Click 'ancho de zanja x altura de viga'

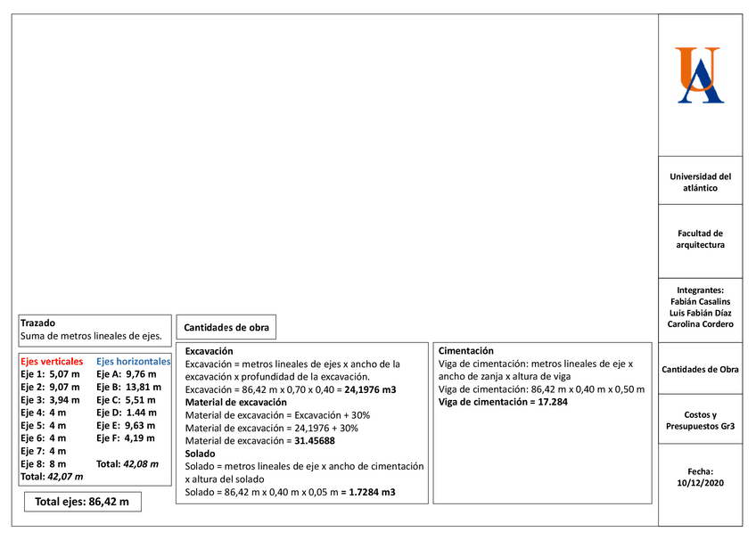[x=505, y=376]
